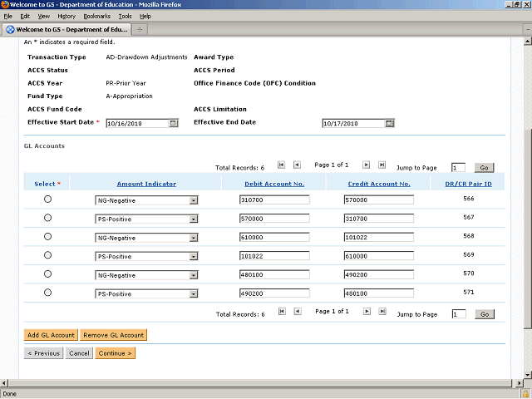Image resolution: width=532 pixels, height=399 pixels.
Task: Click the Add GL Account button
Action: pyautogui.click(x=51, y=335)
